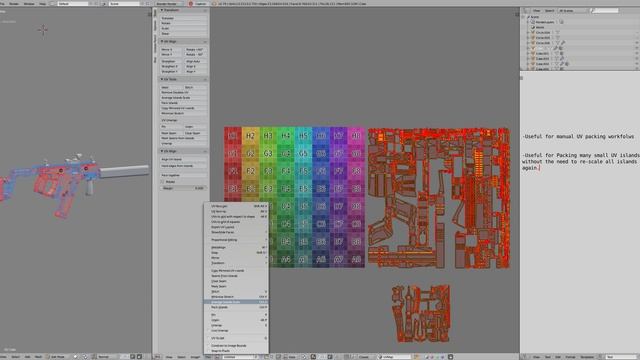Open the screen layout Default dropdown
This screenshot has height=360, width=640.
(x=72, y=3)
